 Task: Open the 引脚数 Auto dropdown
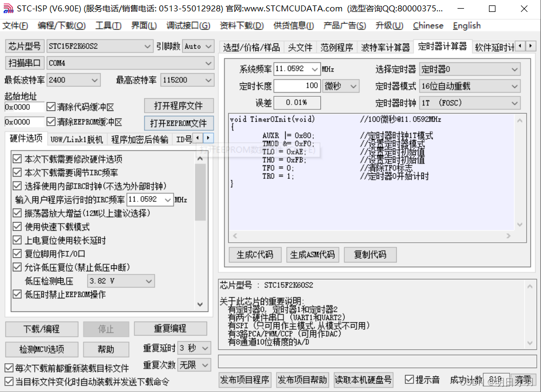198,46
